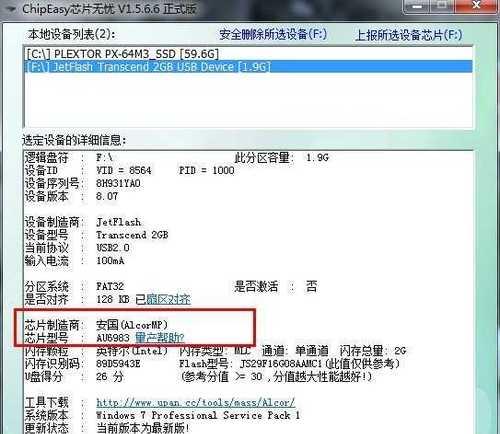Click the Flash ID code 89D5943E
This screenshot has height=434, width=500.
click(x=118, y=363)
